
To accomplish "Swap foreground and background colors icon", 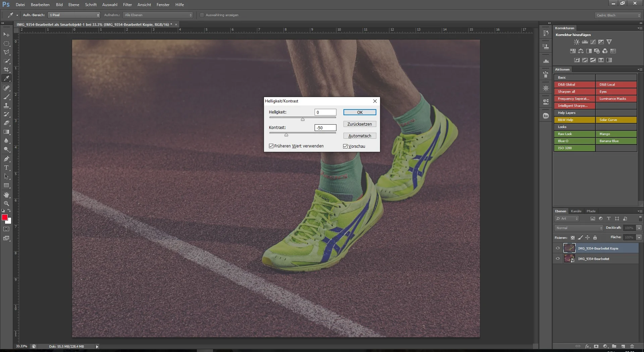I will tap(9, 211).
